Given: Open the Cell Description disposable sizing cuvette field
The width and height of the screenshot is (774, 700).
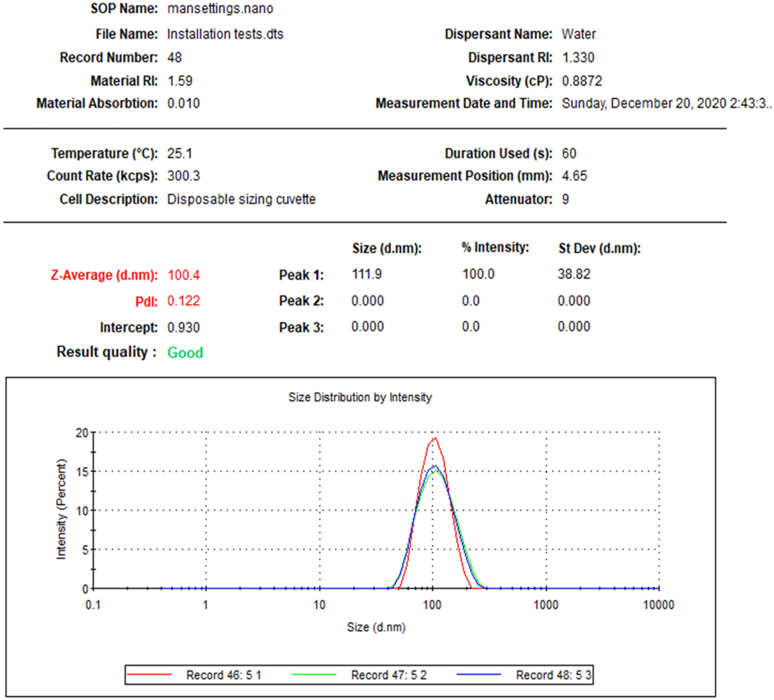Looking at the screenshot, I should (x=241, y=199).
